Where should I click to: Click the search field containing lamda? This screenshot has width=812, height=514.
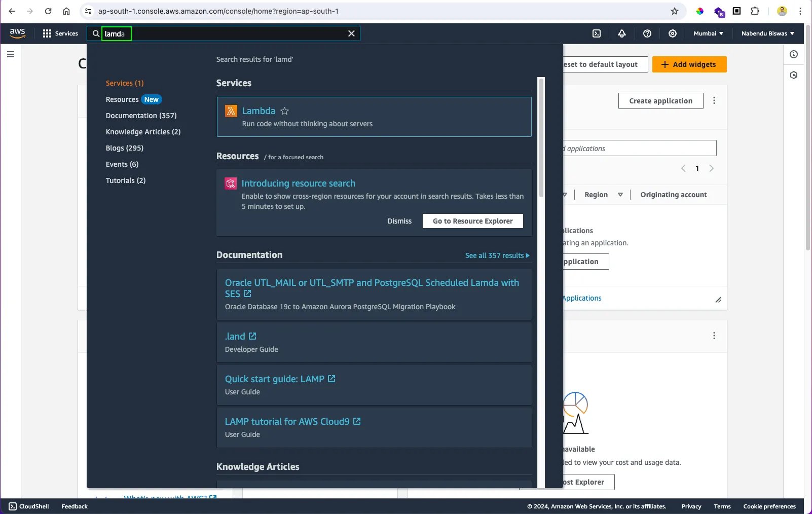pos(224,33)
